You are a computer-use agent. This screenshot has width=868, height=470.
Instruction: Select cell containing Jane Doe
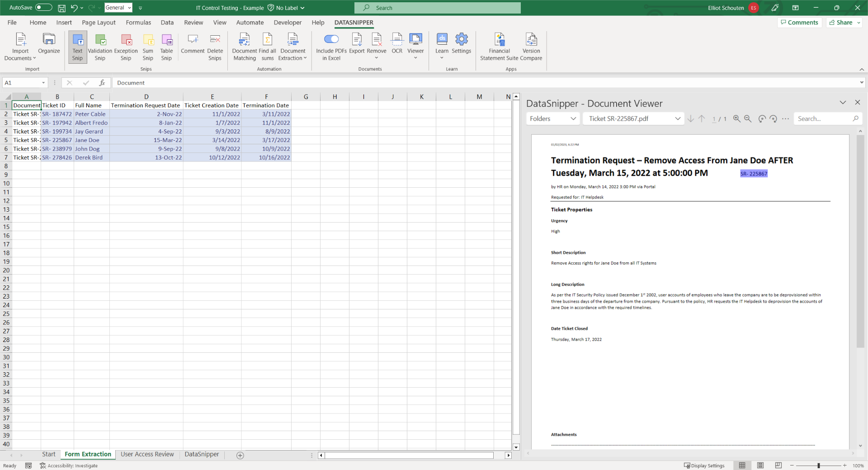92,140
